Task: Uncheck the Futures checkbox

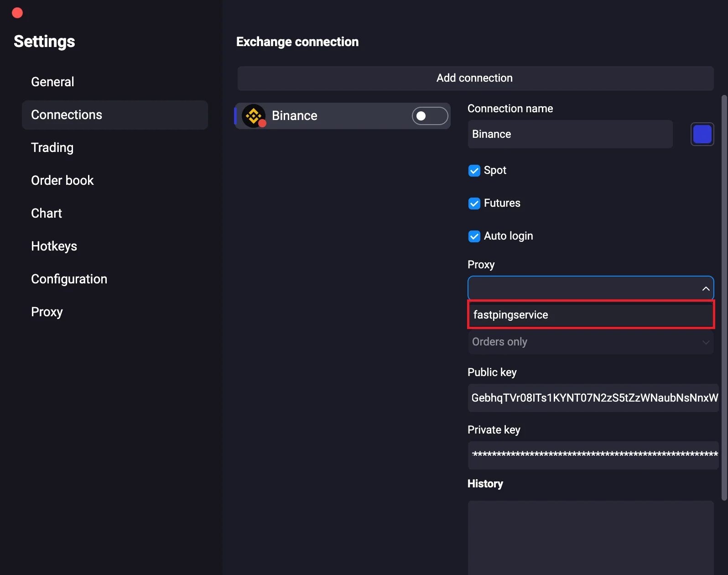Action: (x=474, y=204)
